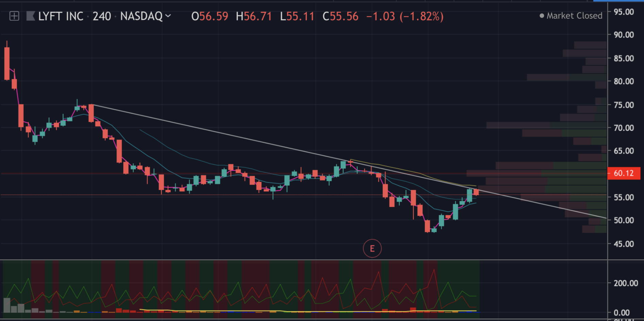
Task: Click the 45.00 price scale label
Action: (624, 244)
